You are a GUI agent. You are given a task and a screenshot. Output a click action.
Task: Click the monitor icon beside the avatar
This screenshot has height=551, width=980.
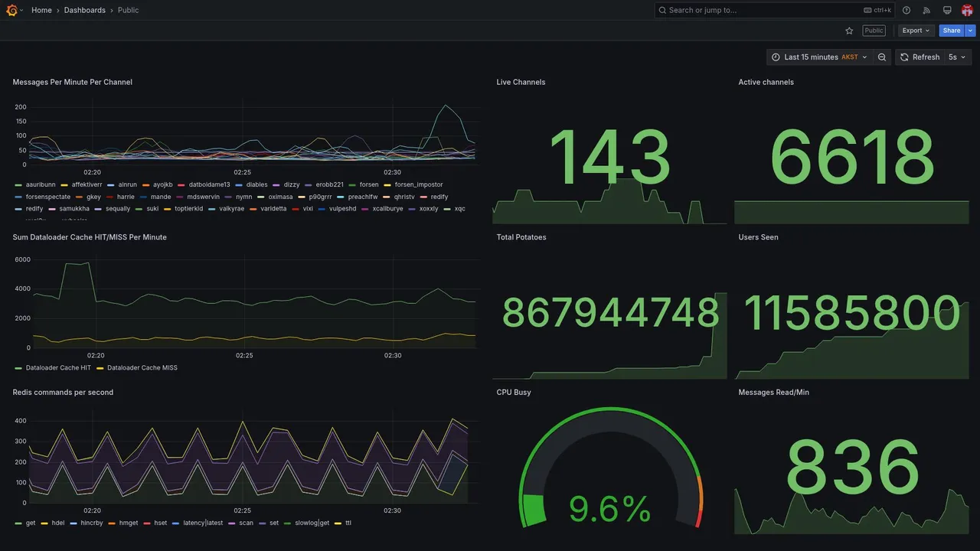[x=947, y=10]
